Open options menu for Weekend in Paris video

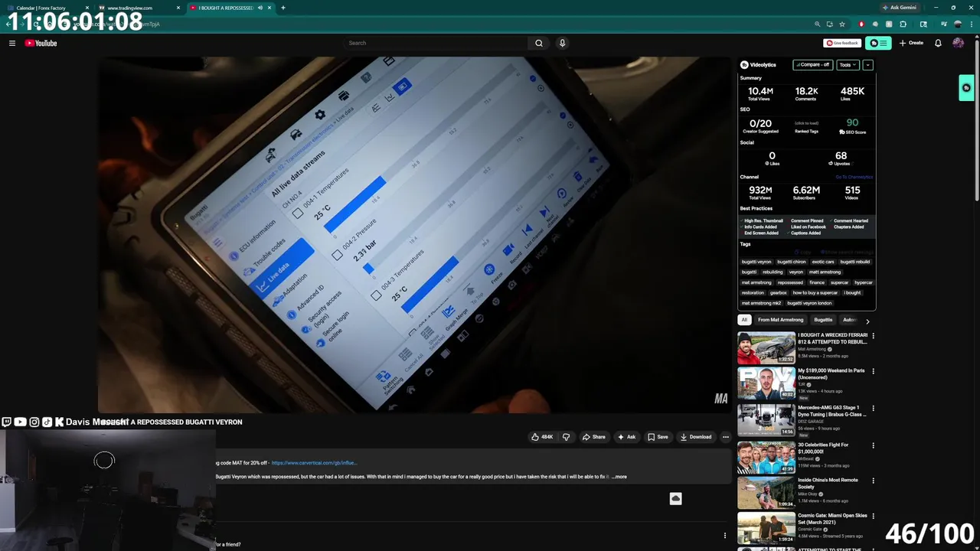[873, 371]
